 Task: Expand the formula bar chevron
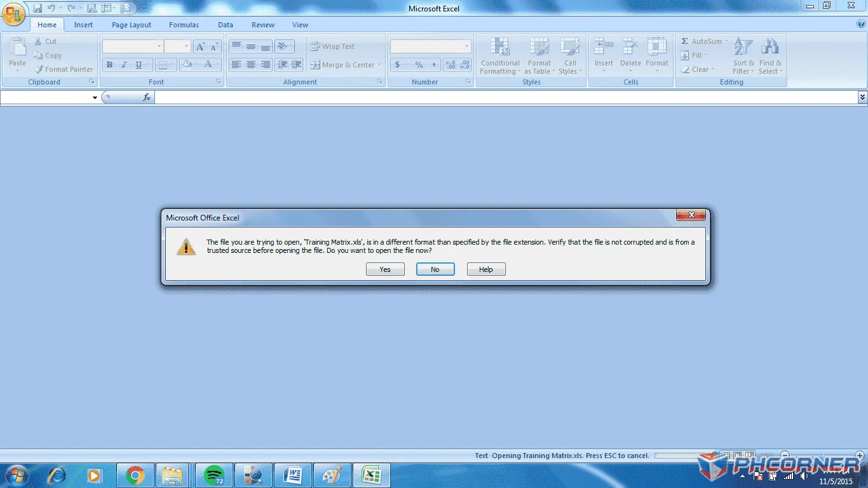(862, 97)
